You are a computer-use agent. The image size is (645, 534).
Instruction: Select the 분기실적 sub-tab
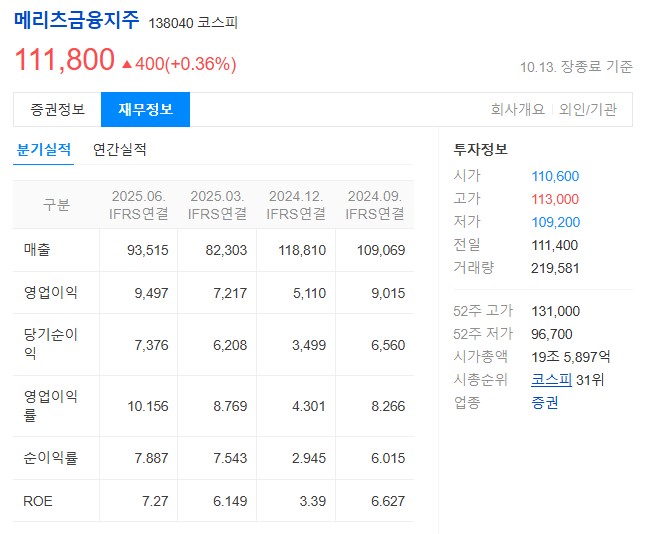[x=44, y=150]
